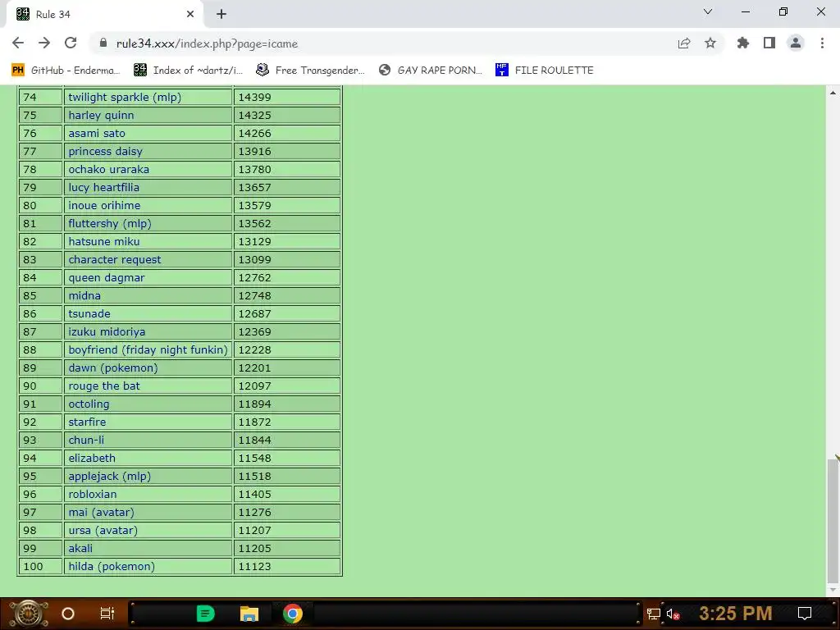Image resolution: width=840 pixels, height=630 pixels.
Task: Click the rank cell '75'
Action: tap(41, 115)
